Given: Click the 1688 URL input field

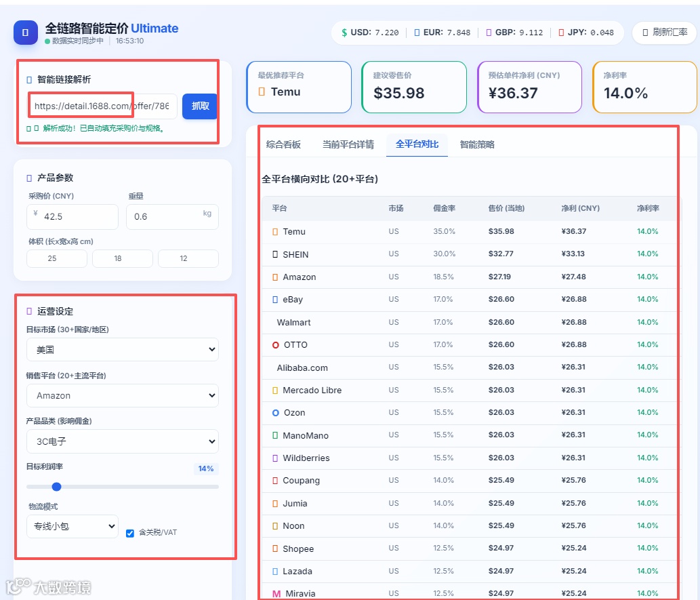Looking at the screenshot, I should [102, 106].
